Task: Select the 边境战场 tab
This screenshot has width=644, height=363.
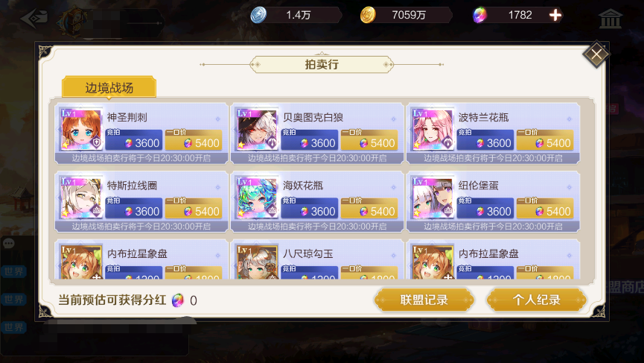Action: point(109,87)
